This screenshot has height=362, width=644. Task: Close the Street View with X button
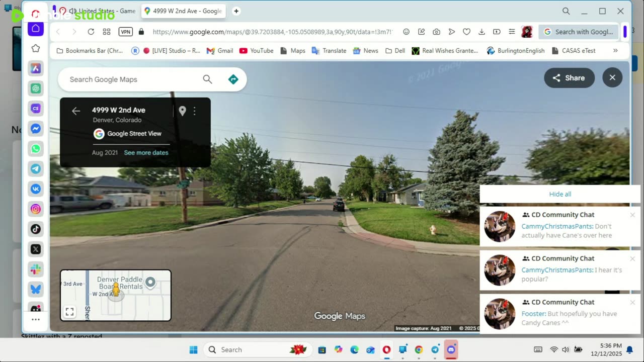[x=612, y=77]
